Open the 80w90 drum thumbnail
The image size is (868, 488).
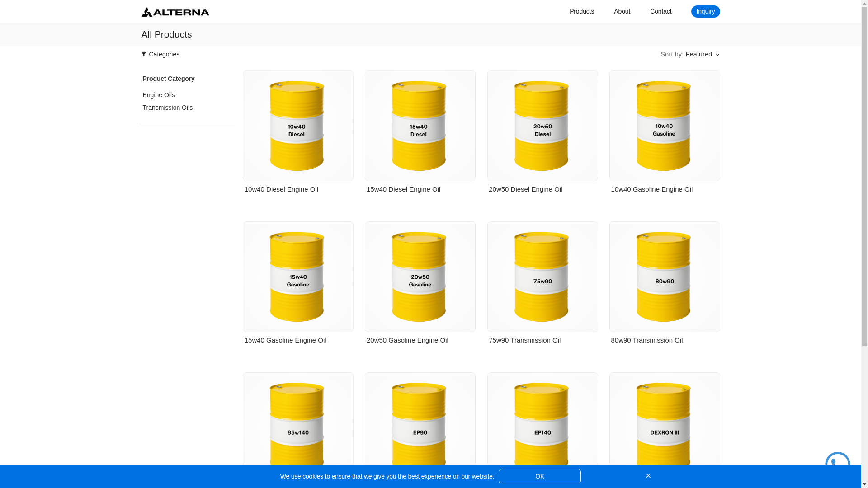(x=664, y=277)
